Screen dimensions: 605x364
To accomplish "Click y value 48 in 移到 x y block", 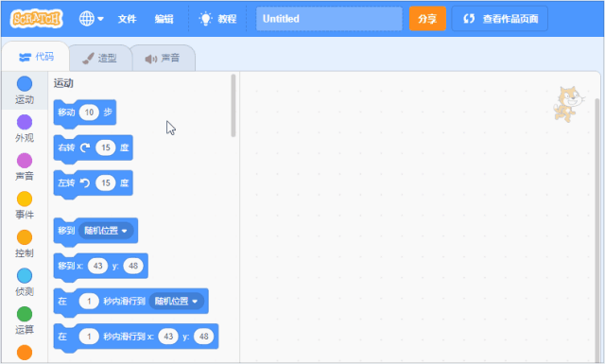I will point(133,266).
